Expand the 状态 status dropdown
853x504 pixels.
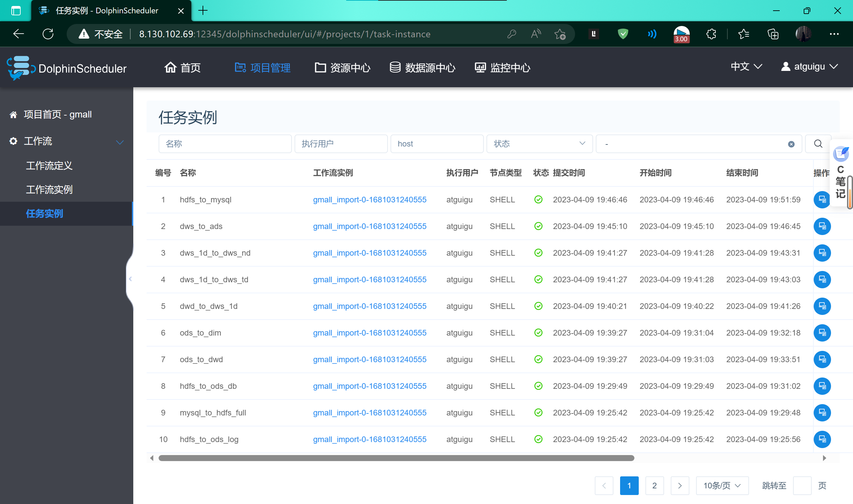tap(539, 144)
